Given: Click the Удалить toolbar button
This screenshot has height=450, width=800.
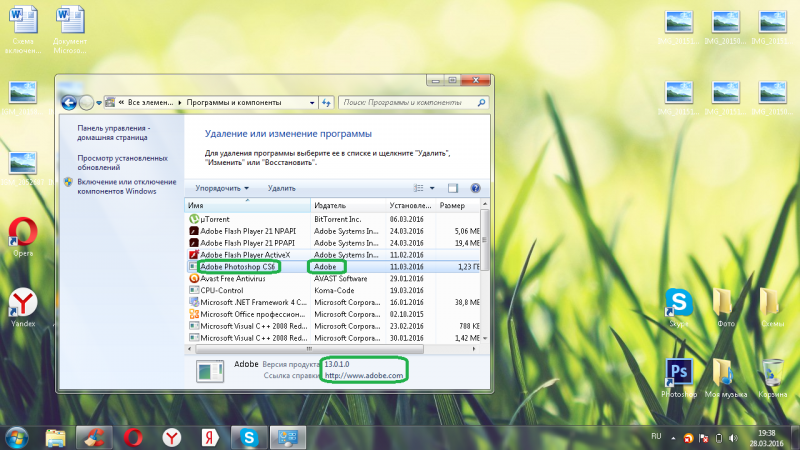Looking at the screenshot, I should [282, 188].
